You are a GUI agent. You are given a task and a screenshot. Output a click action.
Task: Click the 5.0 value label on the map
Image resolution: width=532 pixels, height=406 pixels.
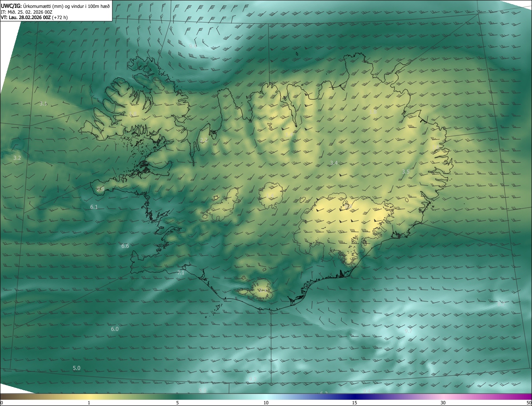click(x=76, y=368)
